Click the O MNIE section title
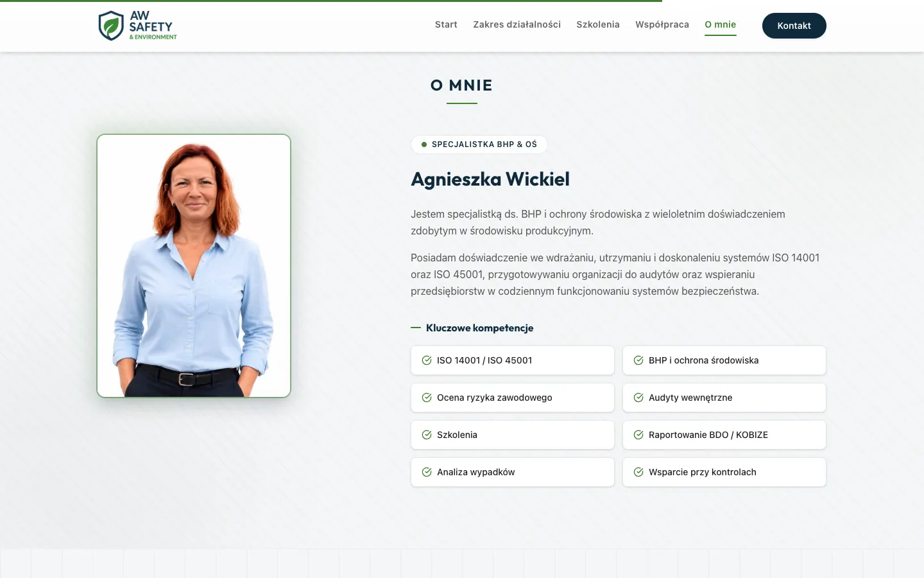 (462, 85)
